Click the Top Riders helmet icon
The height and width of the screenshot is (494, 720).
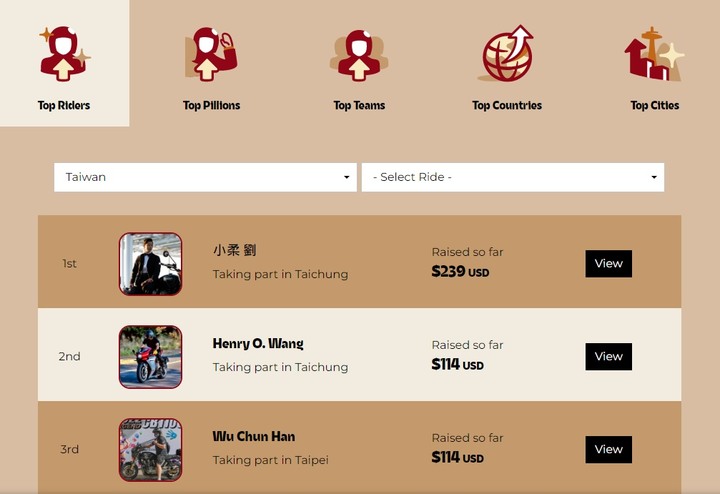(x=64, y=54)
